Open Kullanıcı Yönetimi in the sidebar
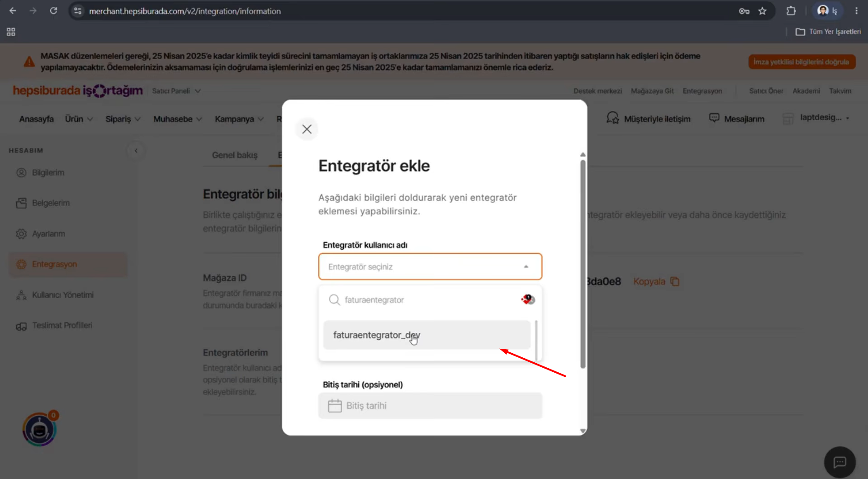Screen dimensions: 868x479 [x=63, y=295]
